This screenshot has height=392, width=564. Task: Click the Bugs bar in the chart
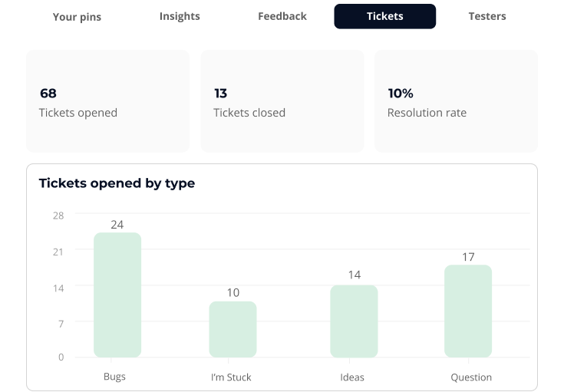point(117,295)
